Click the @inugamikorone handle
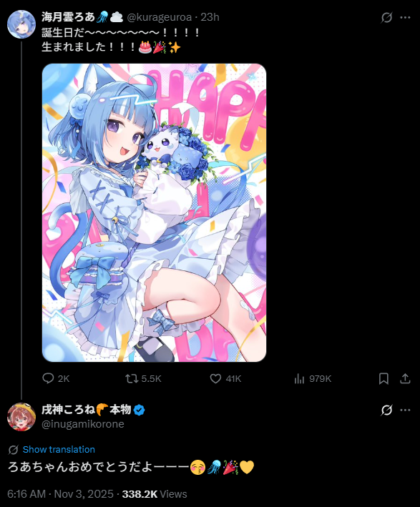 (83, 424)
